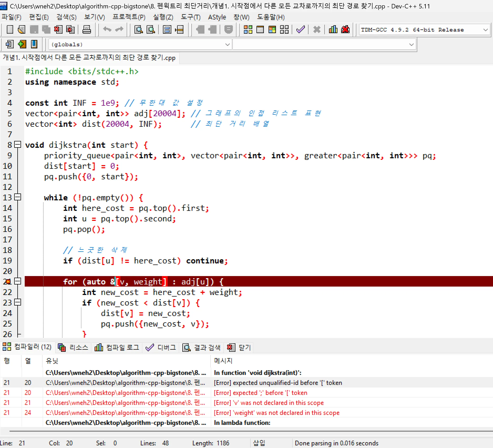The image size is (493, 448).
Task: Click the error marker on line 21 gutter
Action: [8, 282]
